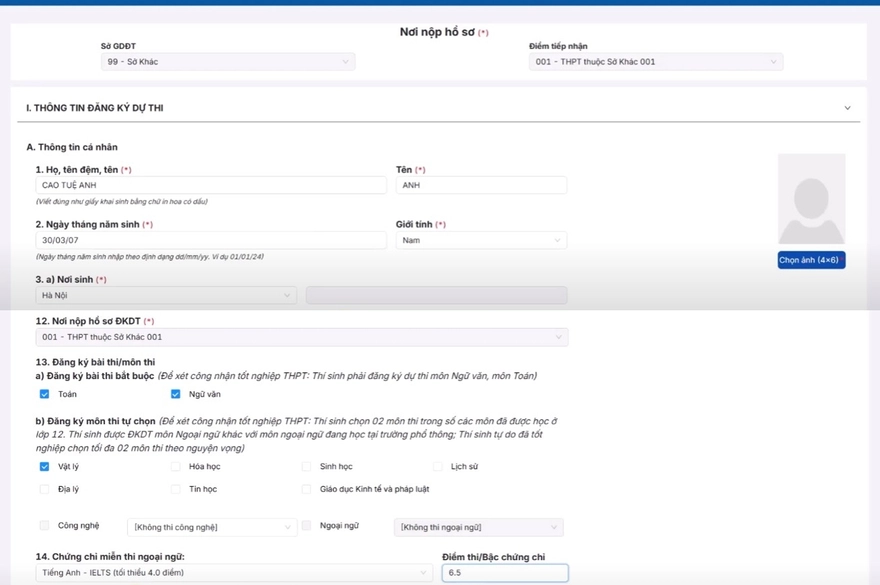
Task: Check the Địa lý checkbox
Action: pyautogui.click(x=44, y=490)
